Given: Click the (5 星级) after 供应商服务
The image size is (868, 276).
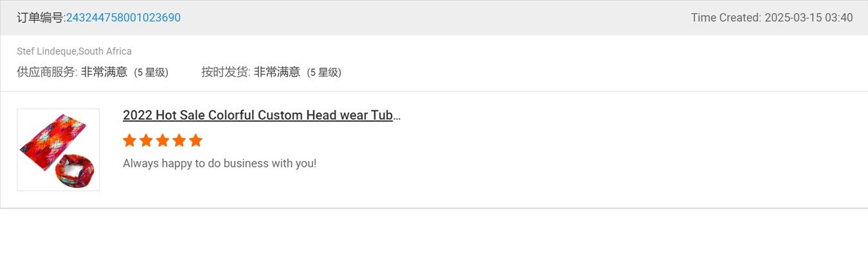Looking at the screenshot, I should pyautogui.click(x=151, y=73).
